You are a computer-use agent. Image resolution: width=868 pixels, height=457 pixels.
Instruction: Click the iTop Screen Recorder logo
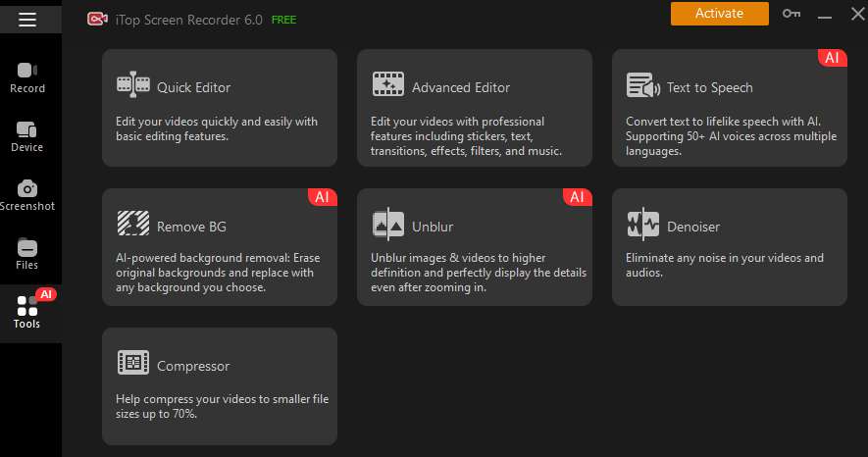[97, 19]
